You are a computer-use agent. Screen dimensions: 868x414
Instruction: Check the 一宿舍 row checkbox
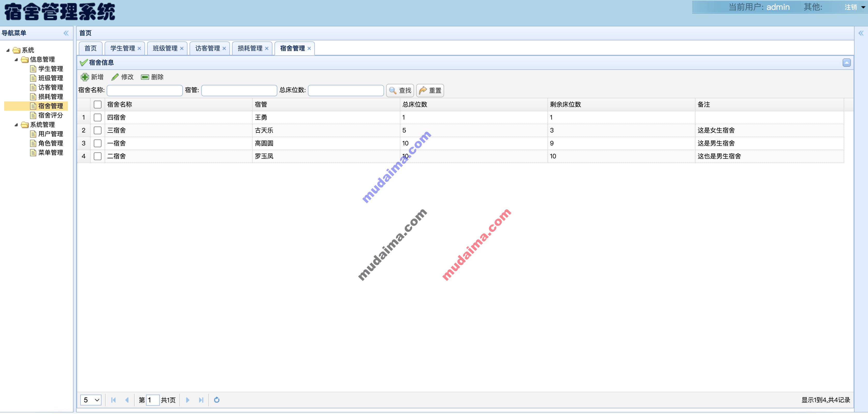[x=98, y=143]
